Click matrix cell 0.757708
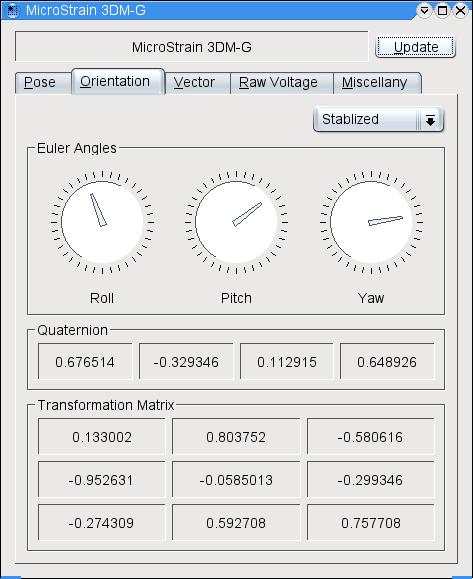 (370, 523)
